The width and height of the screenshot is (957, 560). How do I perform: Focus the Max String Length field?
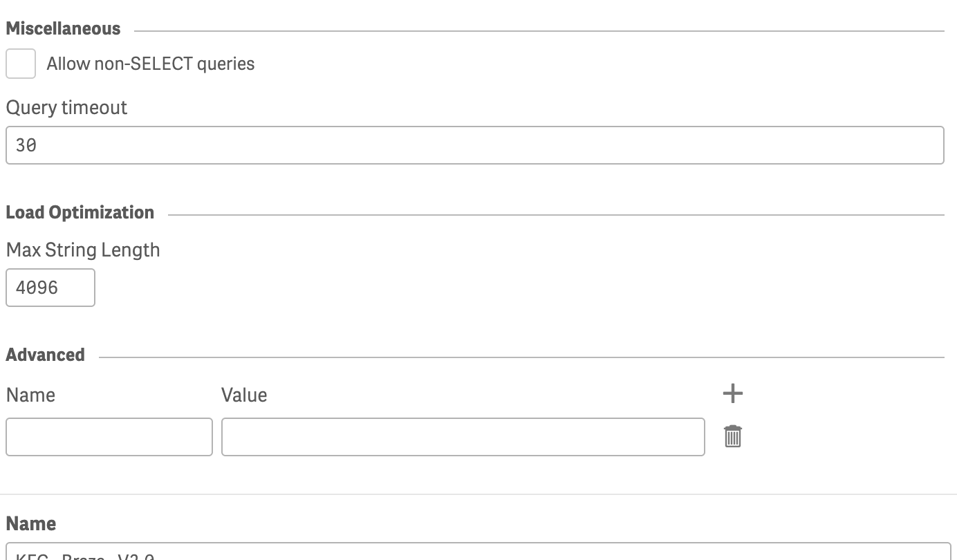coord(50,288)
